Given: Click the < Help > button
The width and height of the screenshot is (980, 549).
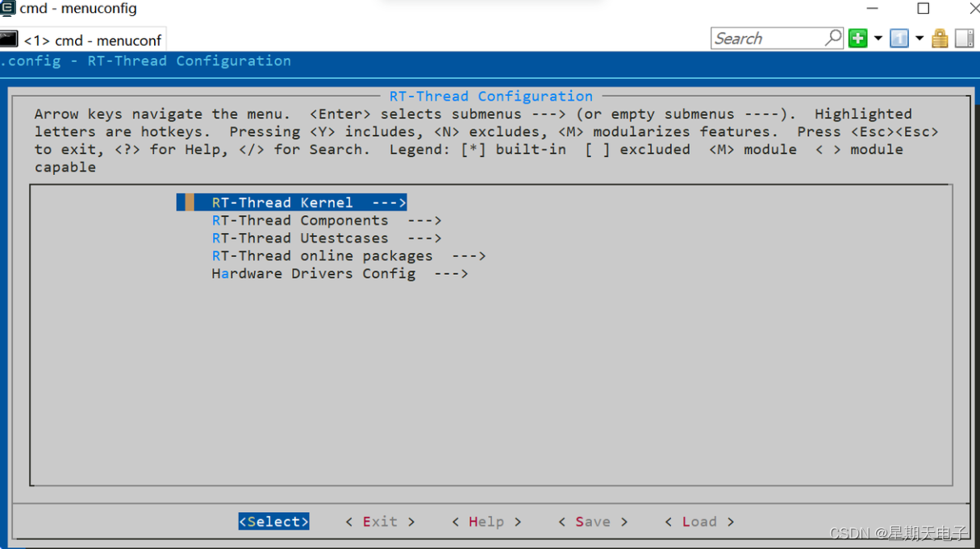Looking at the screenshot, I should click(486, 522).
